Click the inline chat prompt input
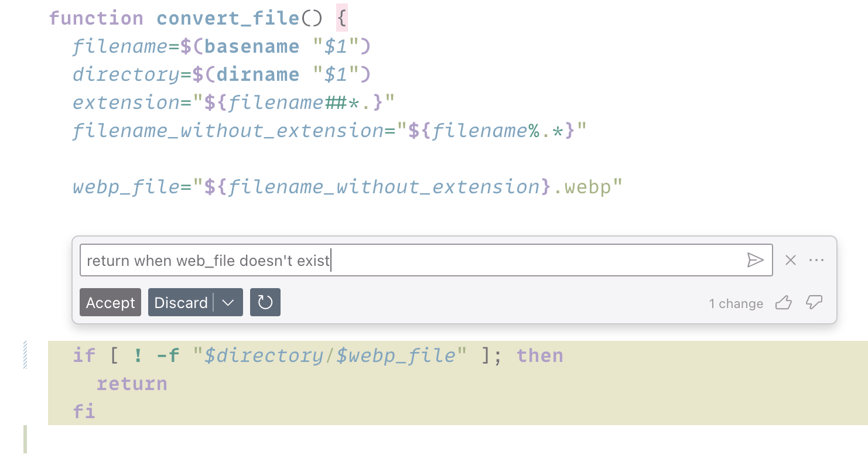 pos(410,260)
